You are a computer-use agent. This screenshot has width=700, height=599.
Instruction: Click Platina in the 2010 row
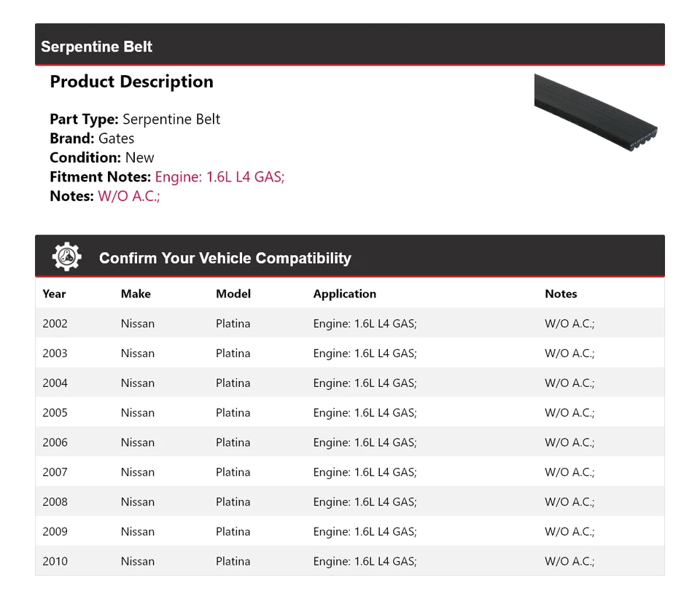click(x=233, y=562)
